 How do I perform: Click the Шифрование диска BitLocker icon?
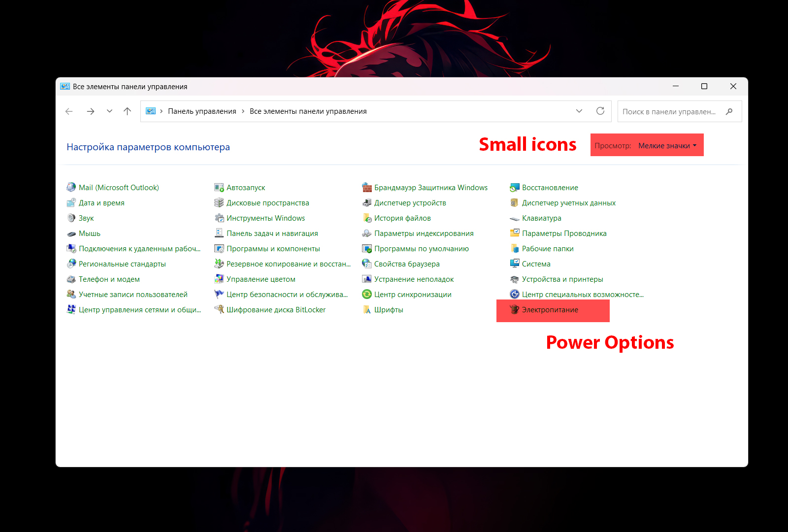[x=219, y=309]
